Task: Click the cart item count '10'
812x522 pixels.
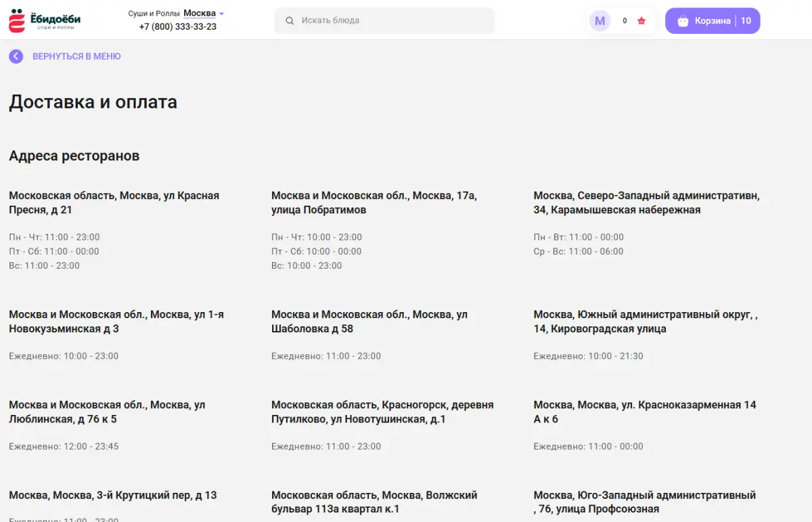Action: [746, 21]
